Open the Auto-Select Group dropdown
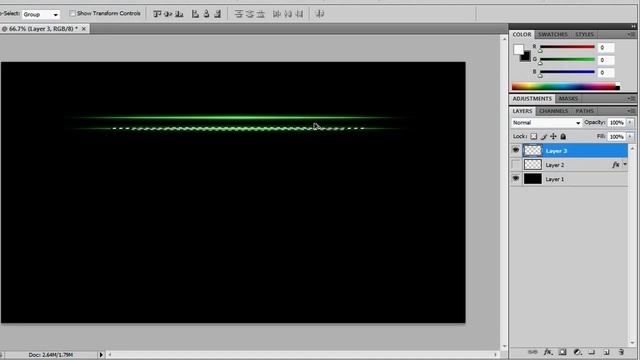640x360 pixels. (41, 14)
